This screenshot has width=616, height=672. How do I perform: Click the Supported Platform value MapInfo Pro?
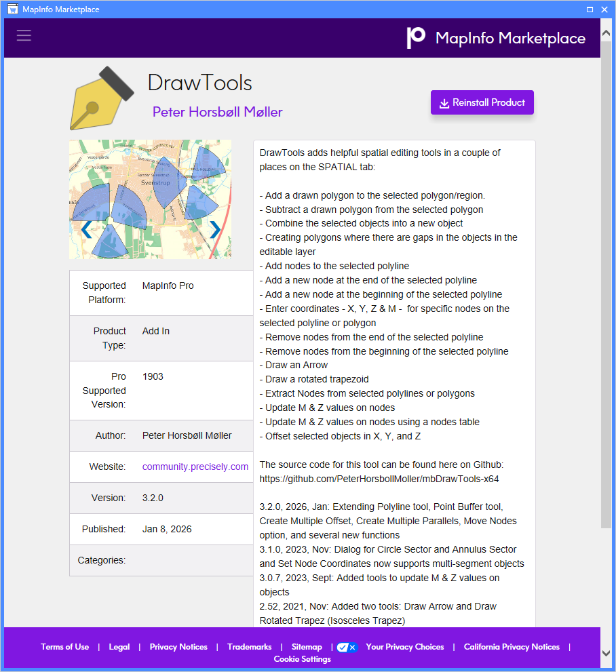(x=168, y=286)
